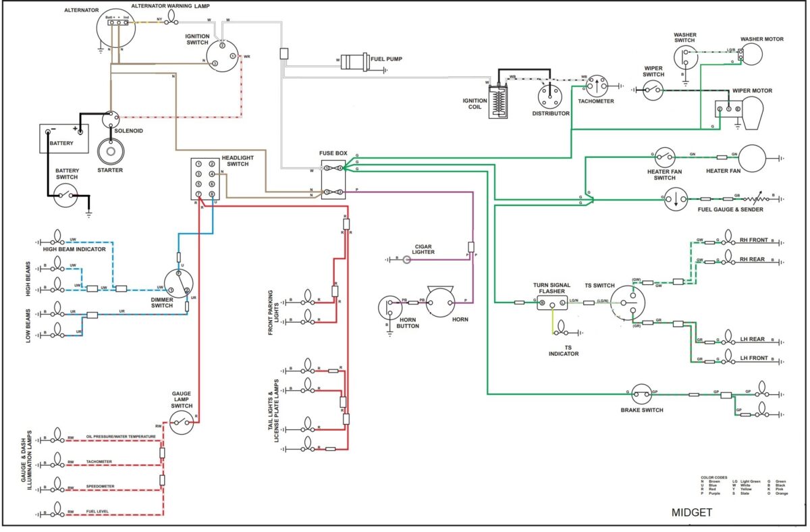Screen dimensions: 810x532
Task: Select the battery box symbol
Action: (x=64, y=139)
